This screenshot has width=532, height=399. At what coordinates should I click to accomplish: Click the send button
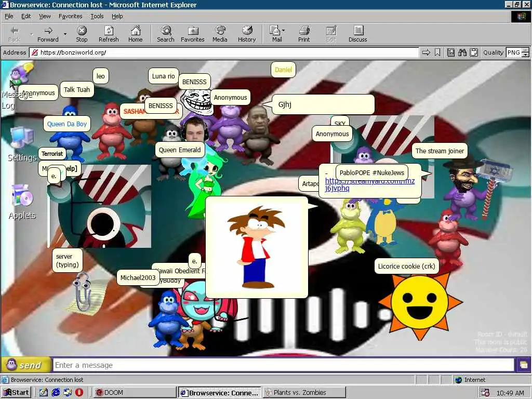coord(26,365)
